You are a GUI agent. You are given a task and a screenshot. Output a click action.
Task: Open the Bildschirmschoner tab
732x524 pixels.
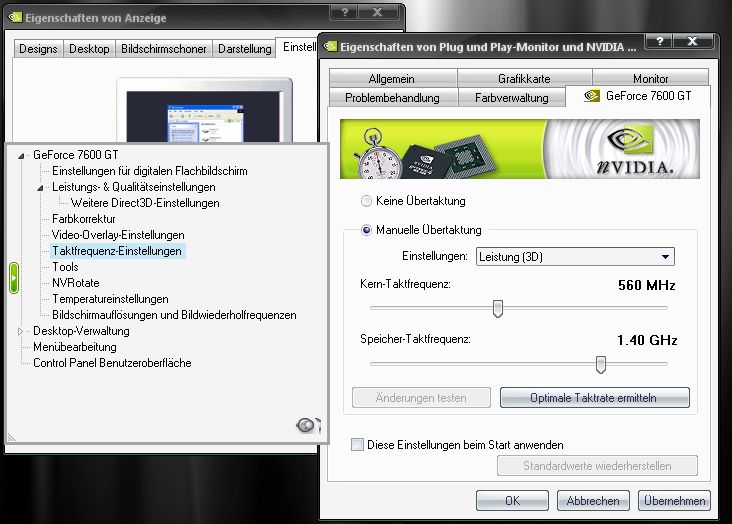pos(163,49)
